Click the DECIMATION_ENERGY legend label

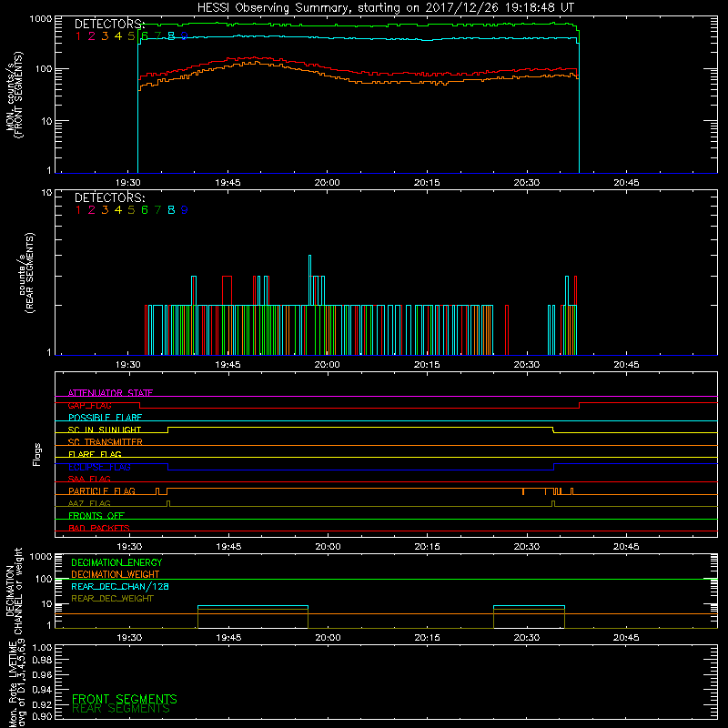click(x=116, y=562)
